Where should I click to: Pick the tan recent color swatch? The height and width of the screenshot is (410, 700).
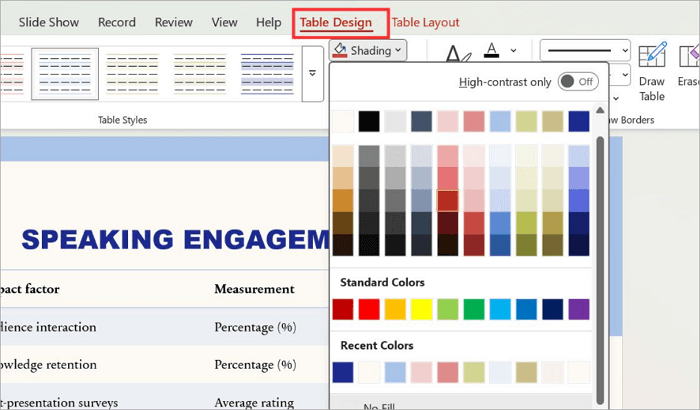coord(526,372)
